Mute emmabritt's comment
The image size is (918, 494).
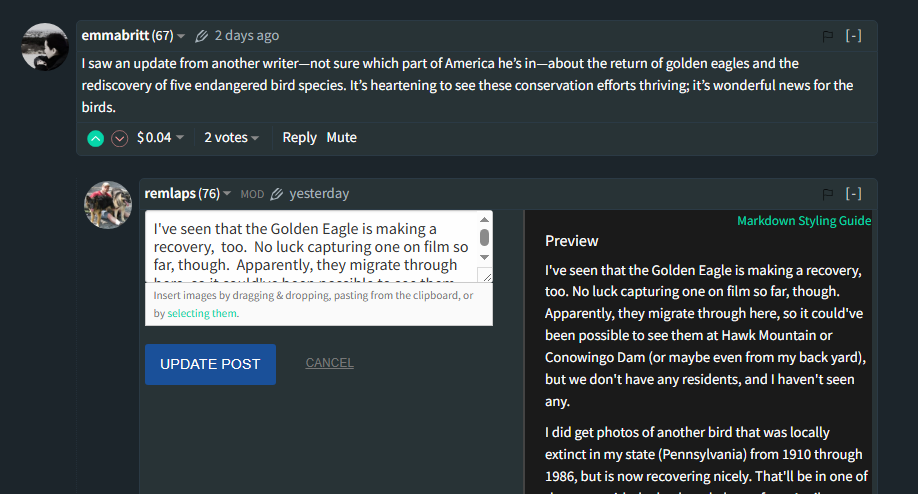tap(341, 138)
